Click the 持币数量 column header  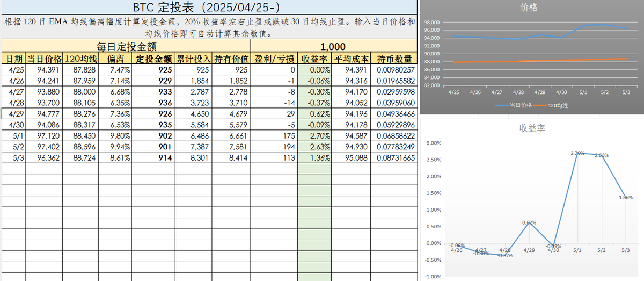point(393,59)
